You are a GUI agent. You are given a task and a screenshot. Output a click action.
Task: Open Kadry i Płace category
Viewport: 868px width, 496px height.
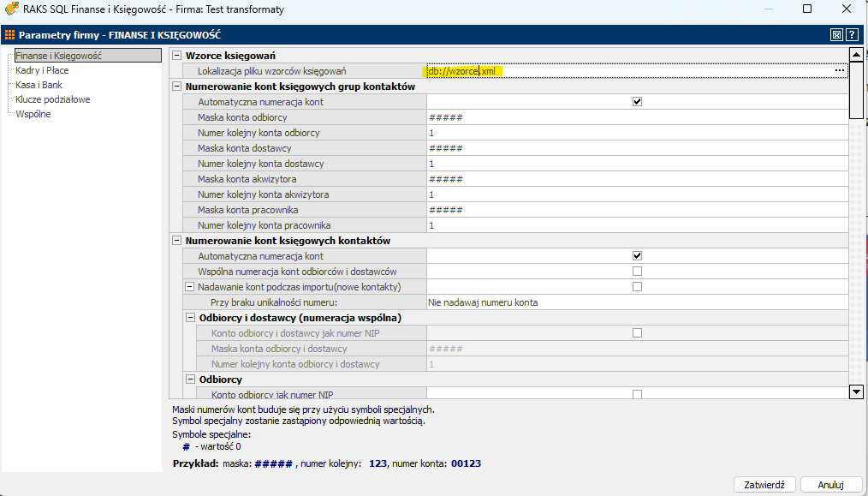pyautogui.click(x=42, y=70)
